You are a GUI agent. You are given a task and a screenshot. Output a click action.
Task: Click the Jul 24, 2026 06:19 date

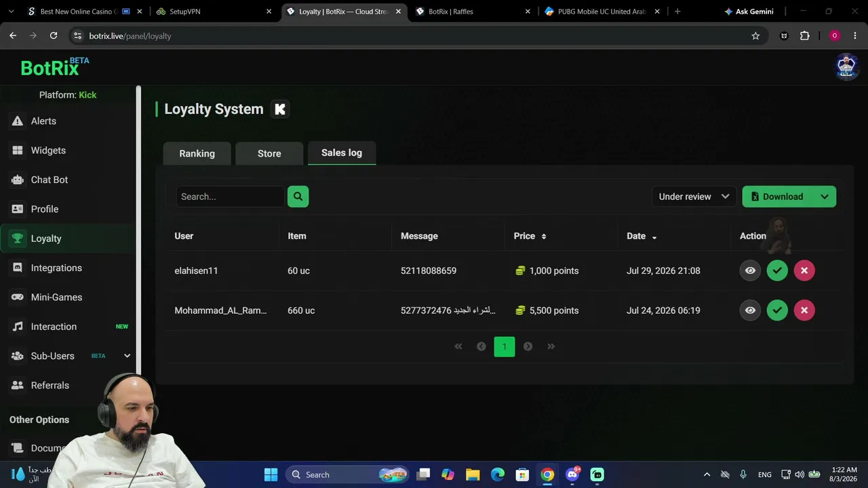(x=663, y=310)
